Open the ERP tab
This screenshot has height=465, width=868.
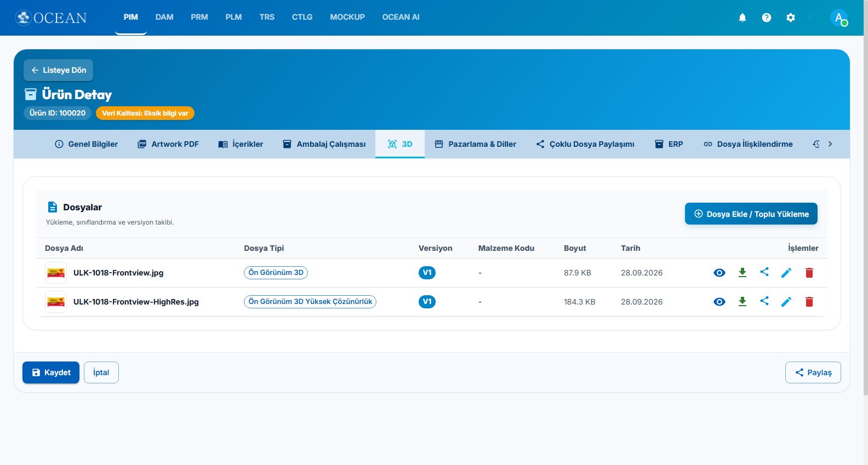(669, 144)
